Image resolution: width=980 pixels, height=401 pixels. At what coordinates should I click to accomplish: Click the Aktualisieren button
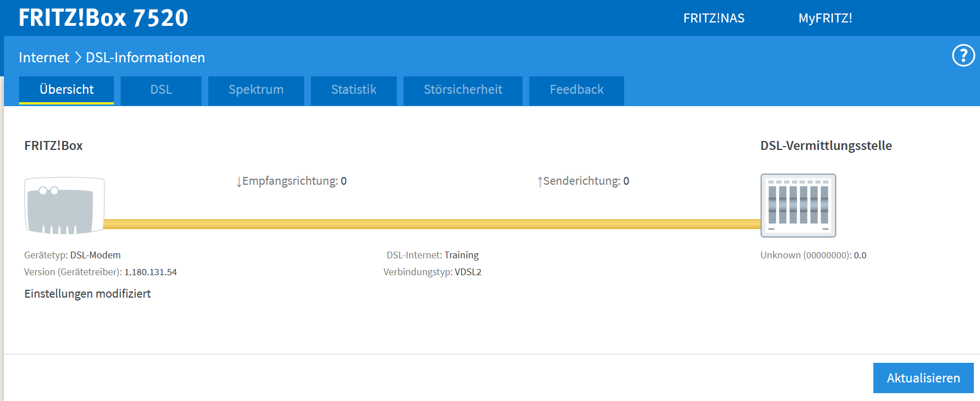tap(923, 378)
